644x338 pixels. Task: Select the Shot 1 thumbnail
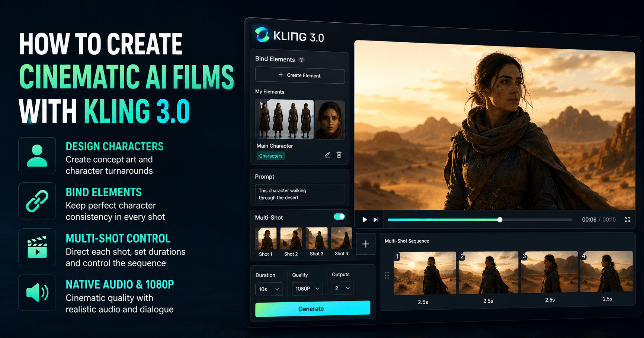[x=266, y=238]
